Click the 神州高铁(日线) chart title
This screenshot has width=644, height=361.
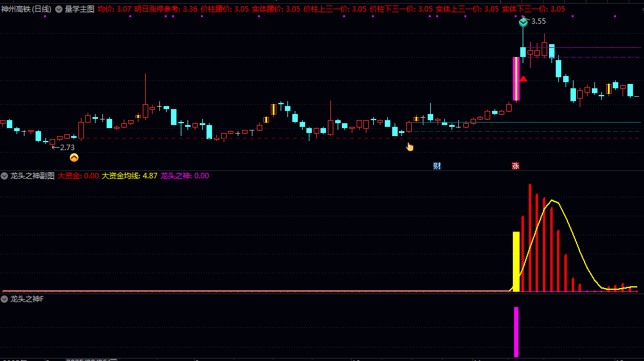[26, 9]
